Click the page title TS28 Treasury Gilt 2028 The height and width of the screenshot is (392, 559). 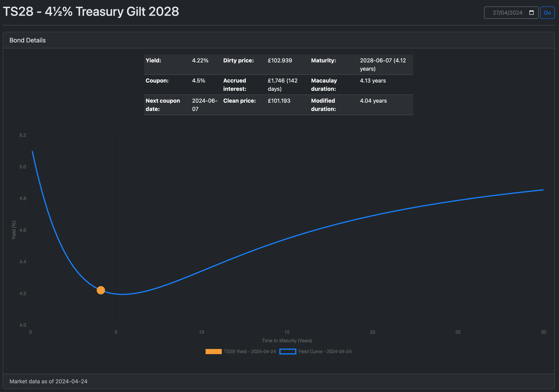click(91, 12)
